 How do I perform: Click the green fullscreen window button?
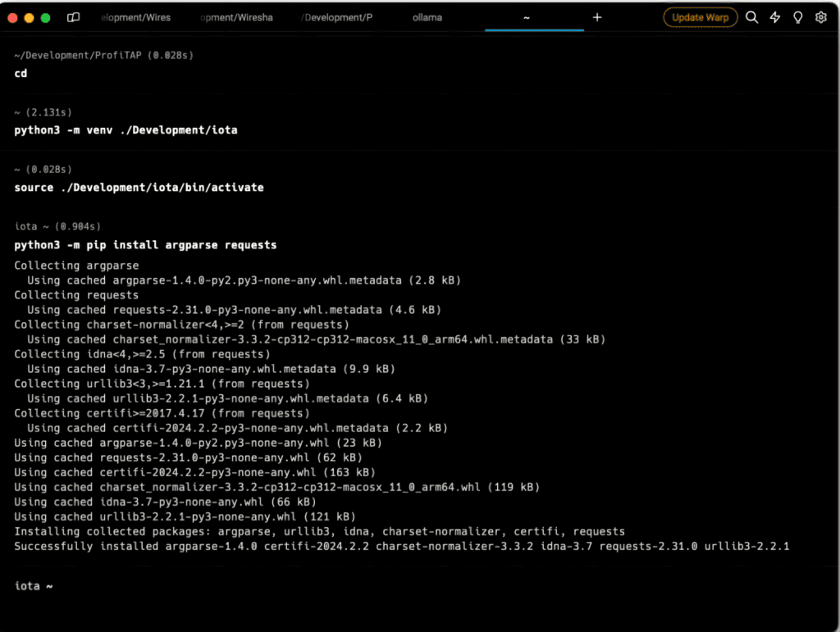(x=45, y=17)
